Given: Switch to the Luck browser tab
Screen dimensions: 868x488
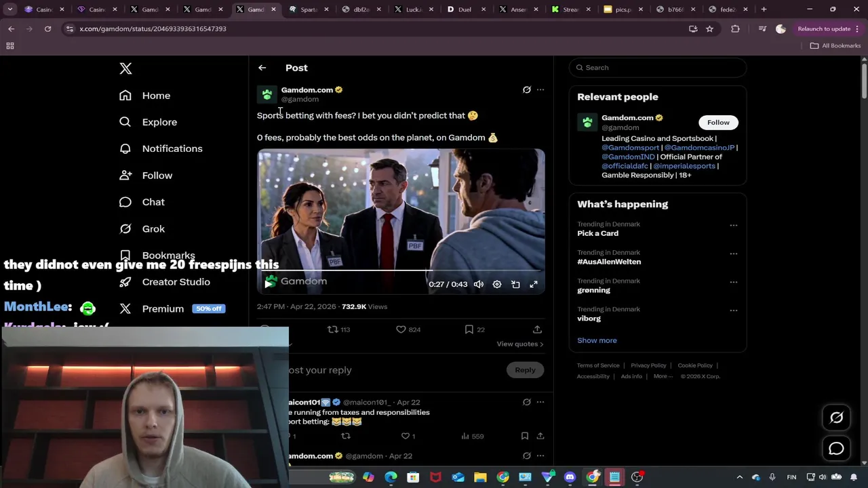Looking at the screenshot, I should pyautogui.click(x=414, y=9).
